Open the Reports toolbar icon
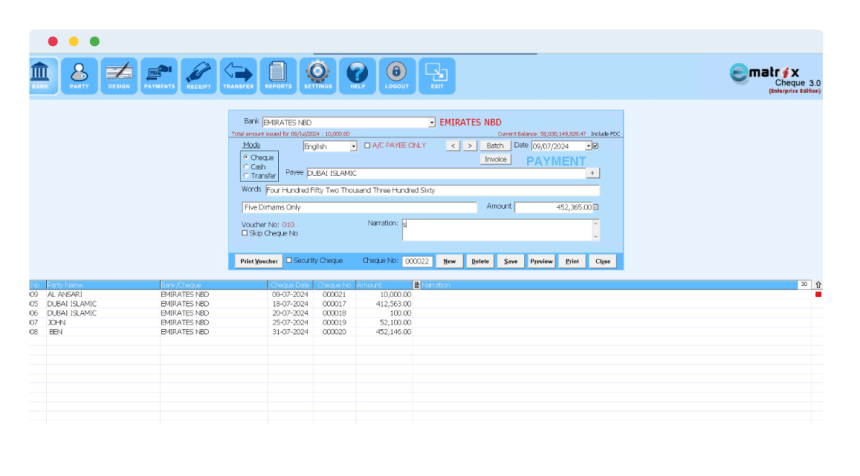Viewport: 860px width, 476px height. [x=278, y=76]
